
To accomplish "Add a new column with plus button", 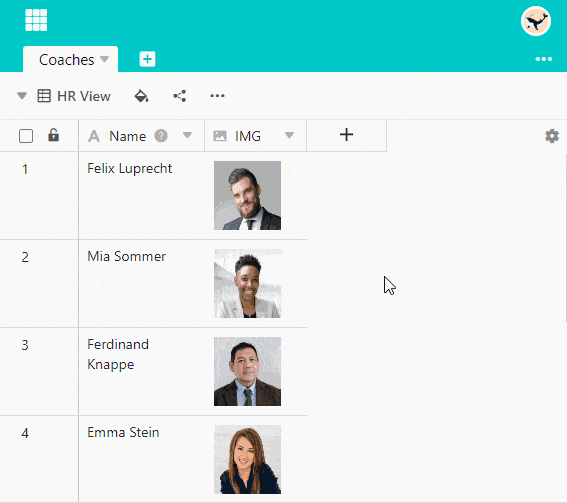I will pyautogui.click(x=346, y=135).
